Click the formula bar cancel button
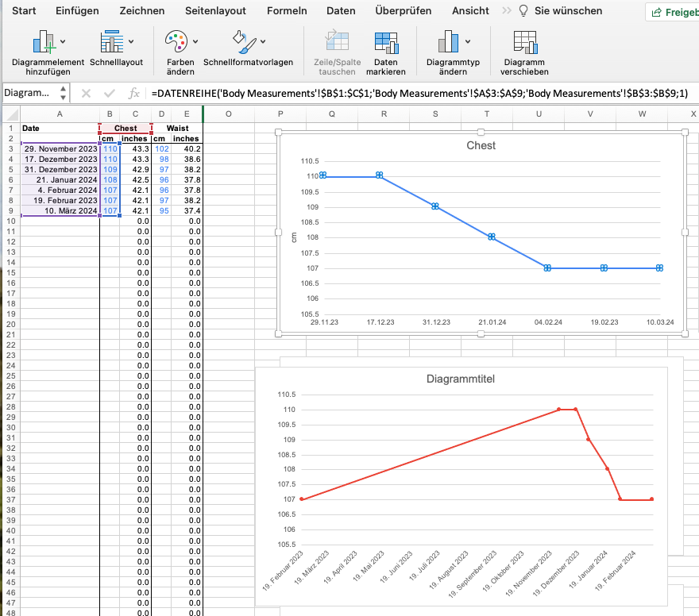 [86, 93]
